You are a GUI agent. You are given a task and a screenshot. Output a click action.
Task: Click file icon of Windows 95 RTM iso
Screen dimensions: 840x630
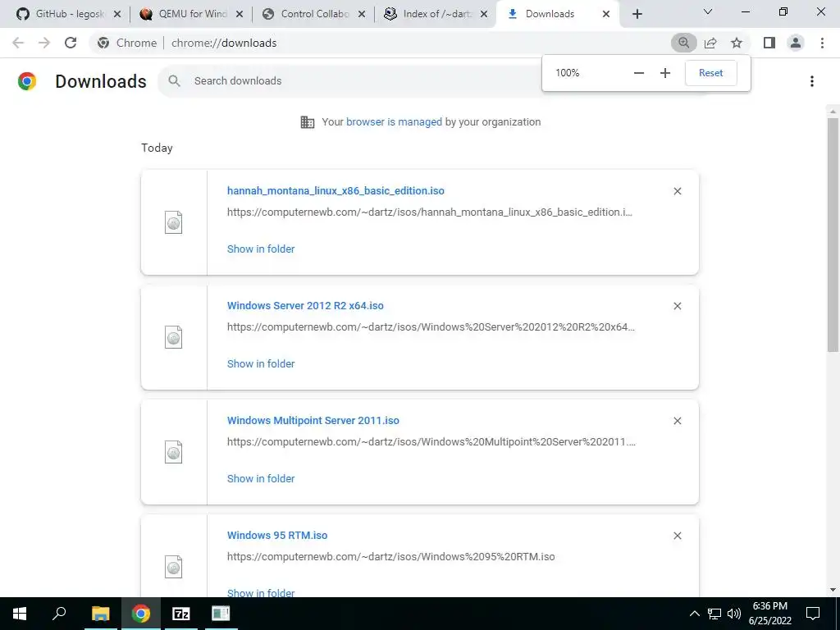174,567
